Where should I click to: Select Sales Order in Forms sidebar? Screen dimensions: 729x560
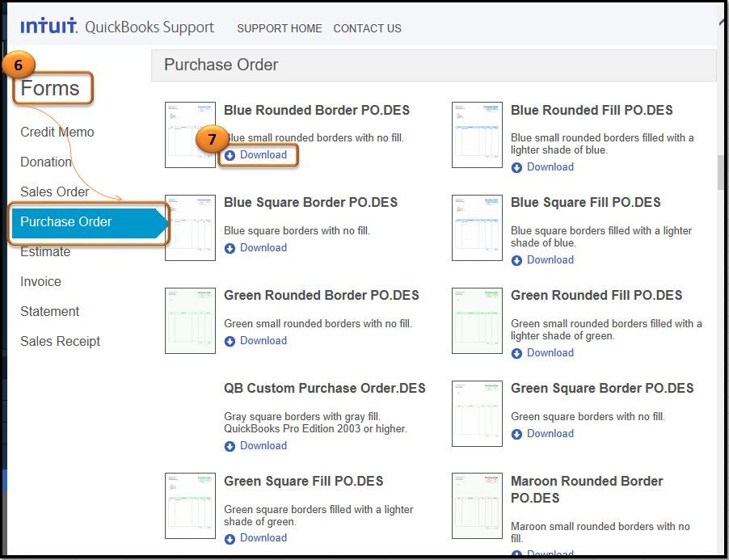pos(55,192)
